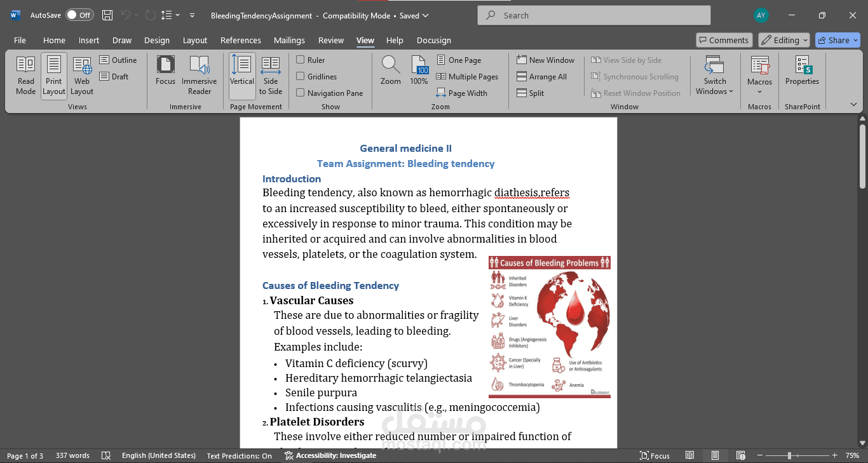The height and width of the screenshot is (463, 868).
Task: Open a New Window of the document
Action: (x=546, y=60)
